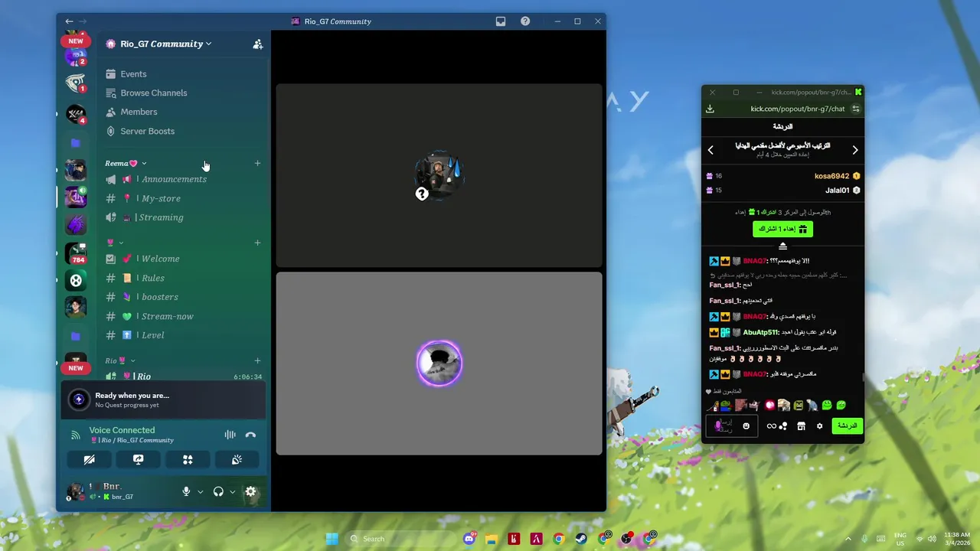
Task: Focus the Kick chat message input field
Action: tap(732, 425)
